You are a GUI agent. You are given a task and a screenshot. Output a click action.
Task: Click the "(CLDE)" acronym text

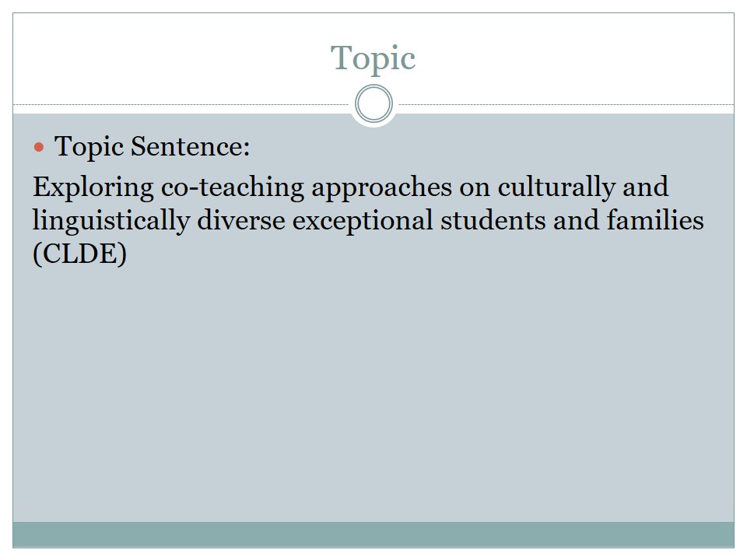point(79,254)
